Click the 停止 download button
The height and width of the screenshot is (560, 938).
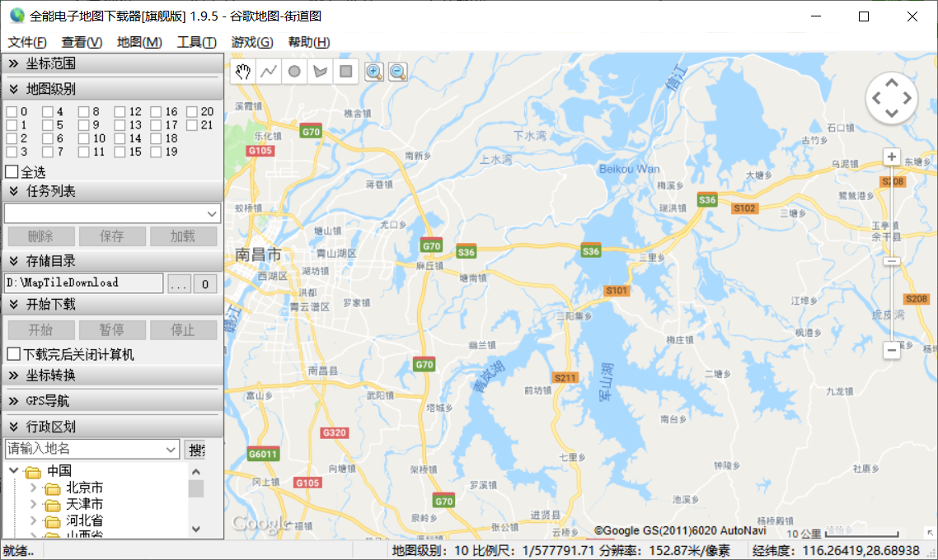pyautogui.click(x=183, y=330)
